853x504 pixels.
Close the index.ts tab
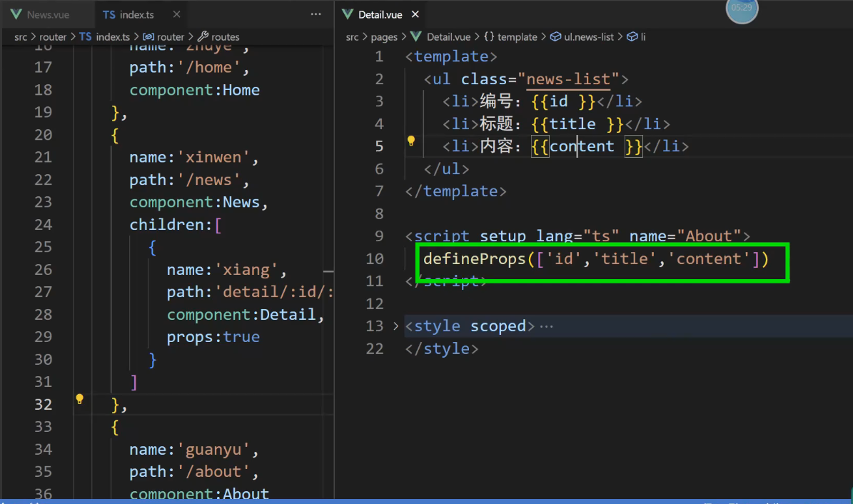click(x=176, y=15)
